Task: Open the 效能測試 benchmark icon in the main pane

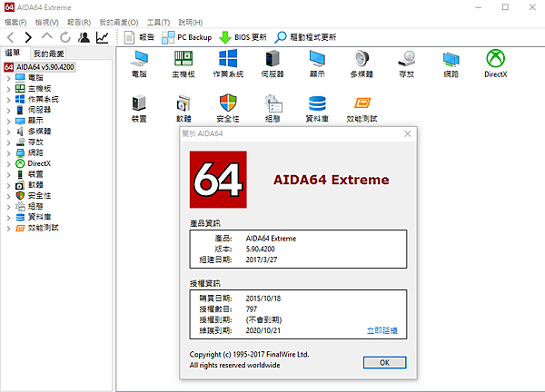Action: [x=362, y=108]
